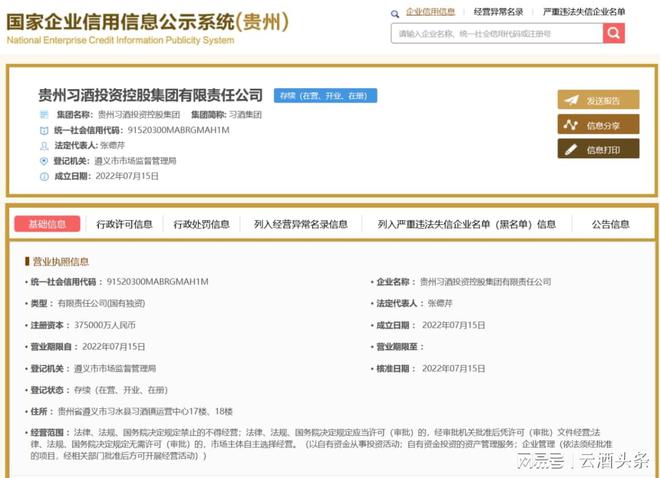Click the person icon beside 法定代表人

click(x=44, y=146)
